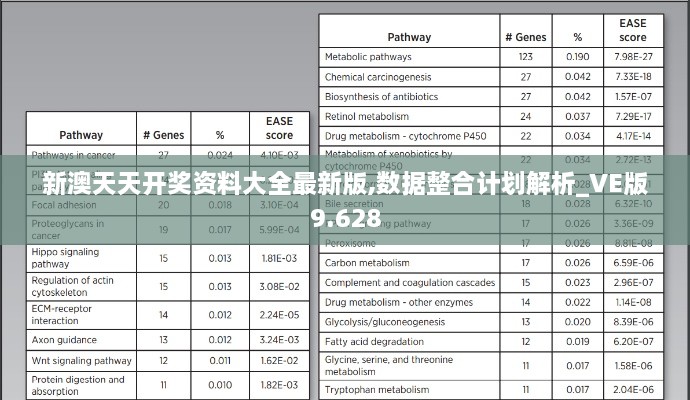Select 'Protein digestion and absorption' pathway
The width and height of the screenshot is (690, 400).
(77, 385)
